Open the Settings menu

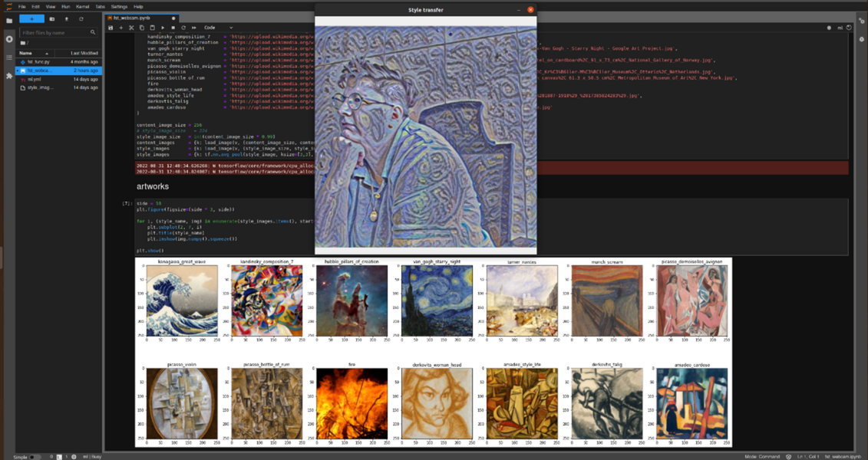(x=119, y=7)
